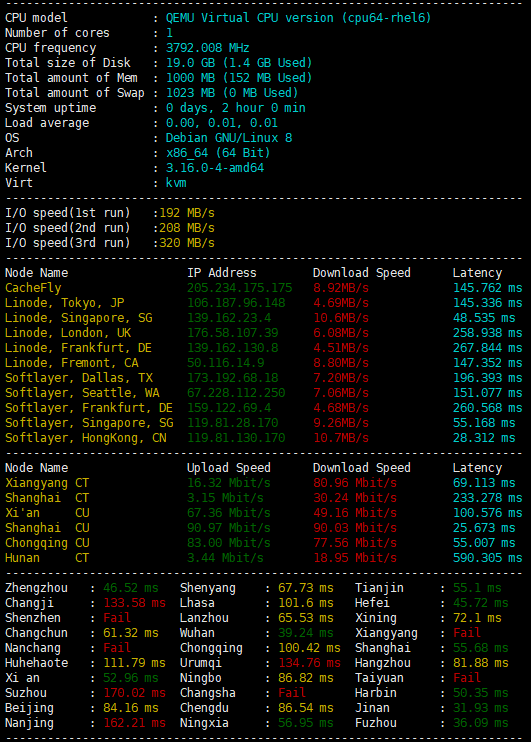Viewport: 531px width, 742px height.
Task: Select the Zhengzhou ping 46.52 ms
Action: tap(131, 588)
